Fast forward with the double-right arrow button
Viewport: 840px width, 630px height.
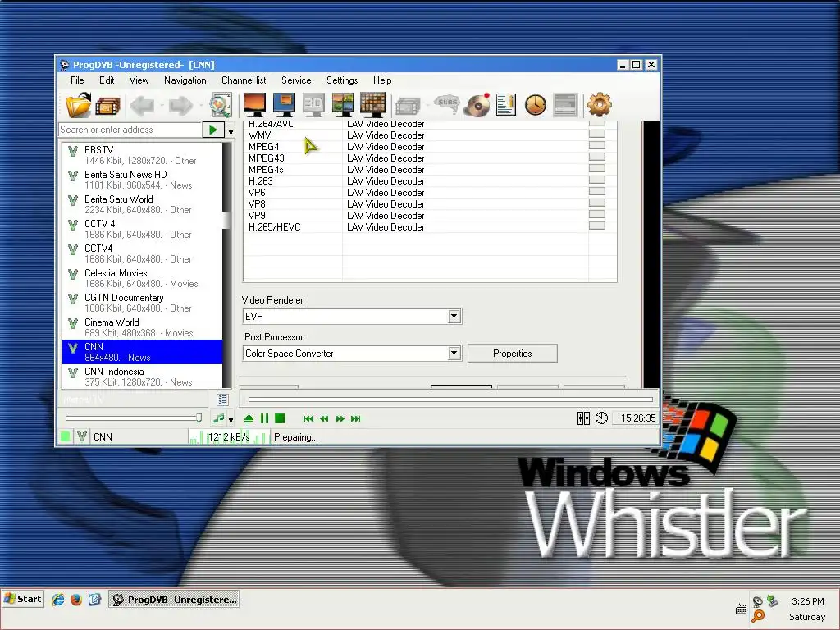[x=340, y=419]
